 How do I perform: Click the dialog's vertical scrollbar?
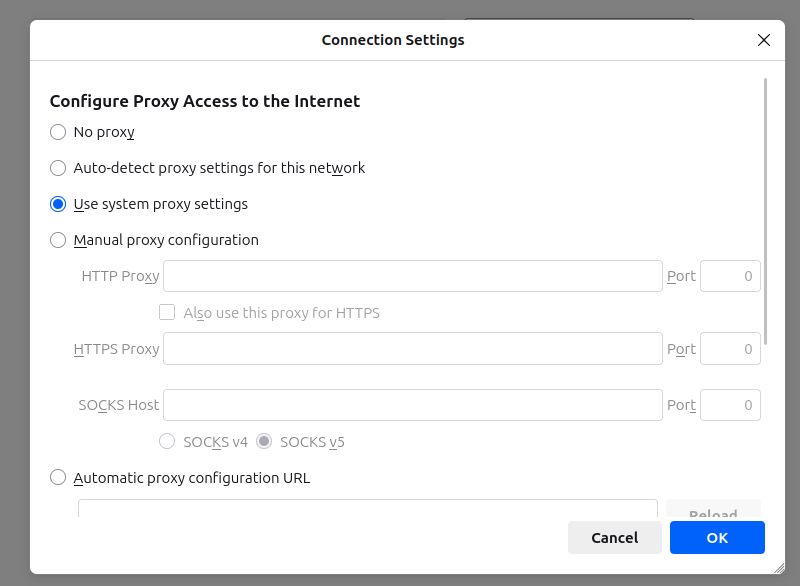pyautogui.click(x=766, y=210)
